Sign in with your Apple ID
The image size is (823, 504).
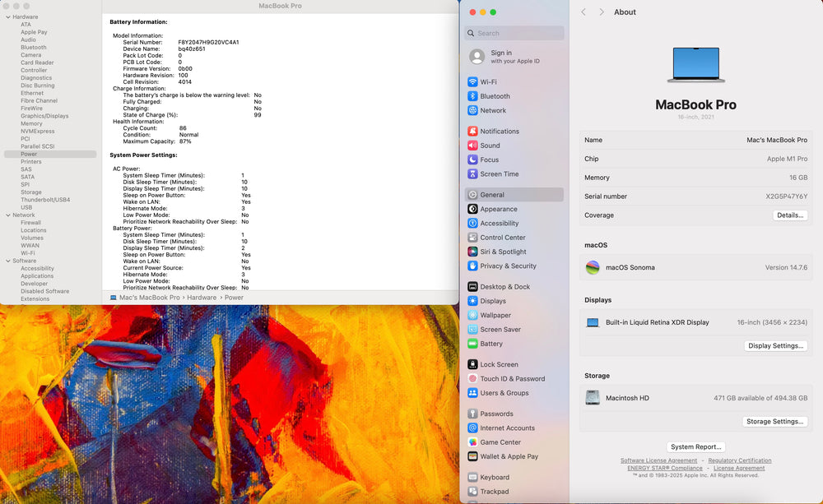tap(514, 57)
